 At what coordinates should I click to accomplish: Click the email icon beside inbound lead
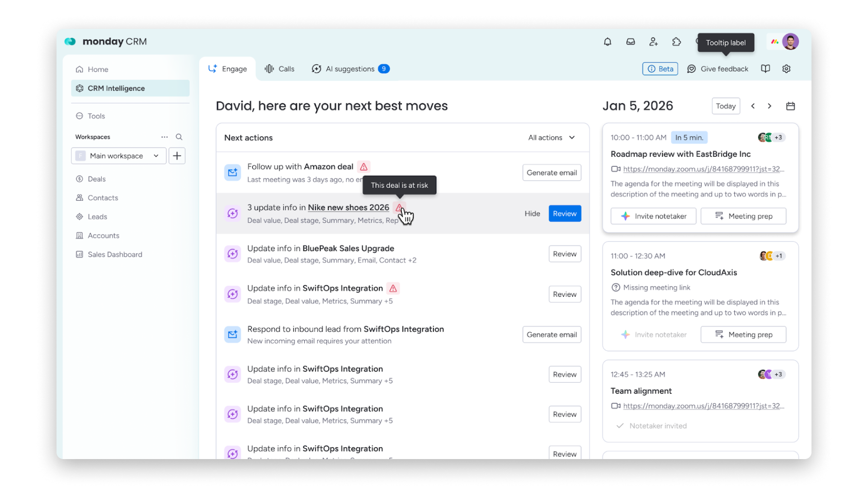233,334
